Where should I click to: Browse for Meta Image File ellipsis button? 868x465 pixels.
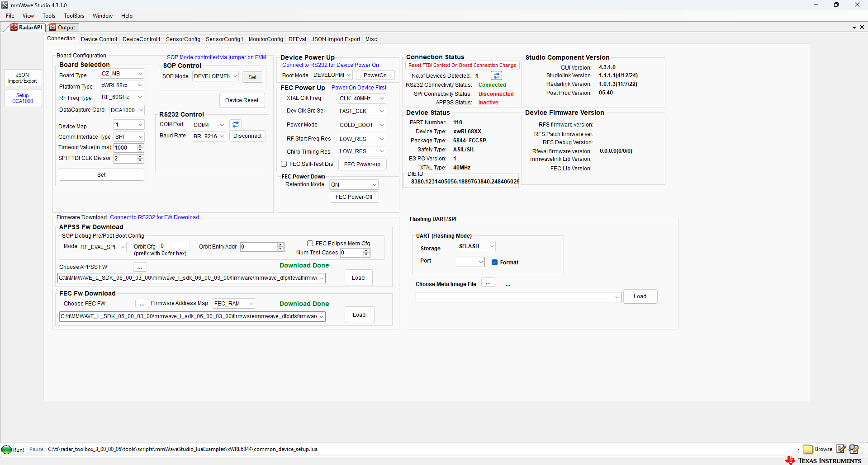(488, 283)
